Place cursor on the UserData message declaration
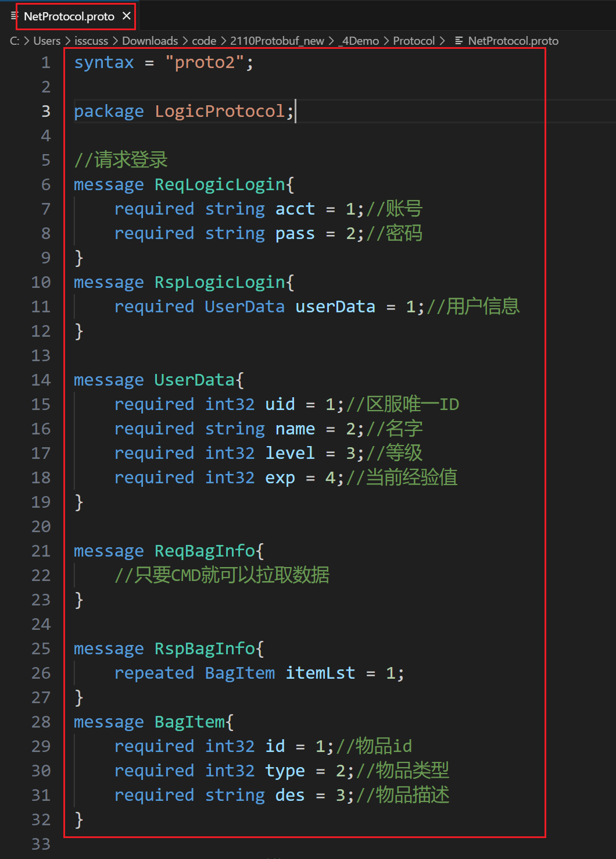The height and width of the screenshot is (859, 616). (194, 380)
